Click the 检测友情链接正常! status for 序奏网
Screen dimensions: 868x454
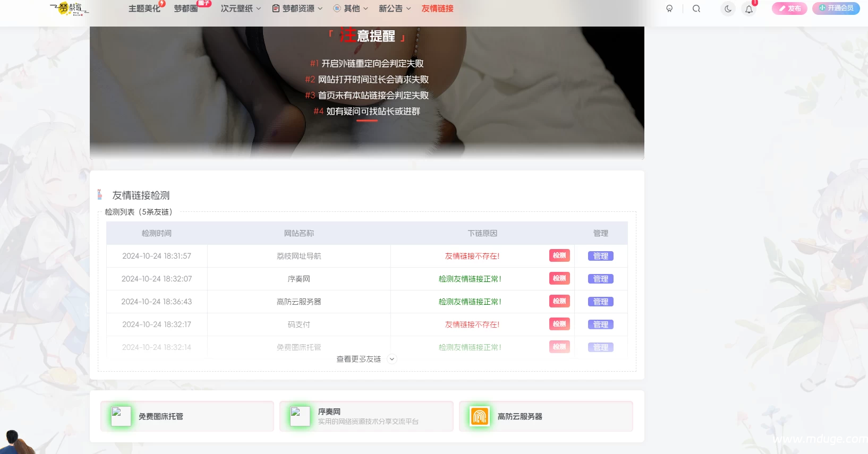click(470, 279)
